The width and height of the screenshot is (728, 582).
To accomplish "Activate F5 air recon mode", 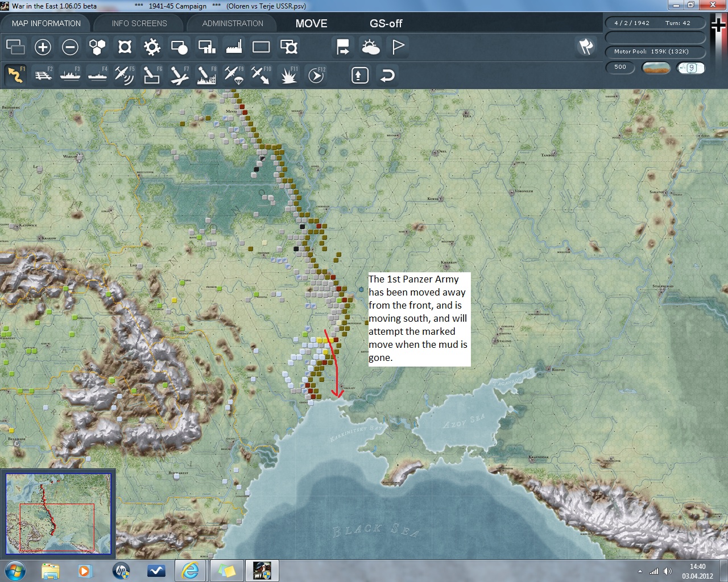I will (124, 75).
